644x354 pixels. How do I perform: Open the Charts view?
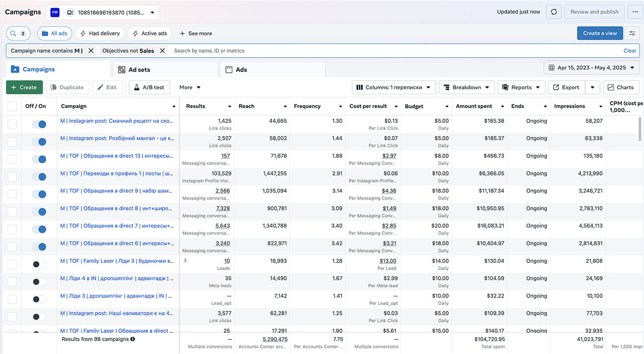coord(621,87)
